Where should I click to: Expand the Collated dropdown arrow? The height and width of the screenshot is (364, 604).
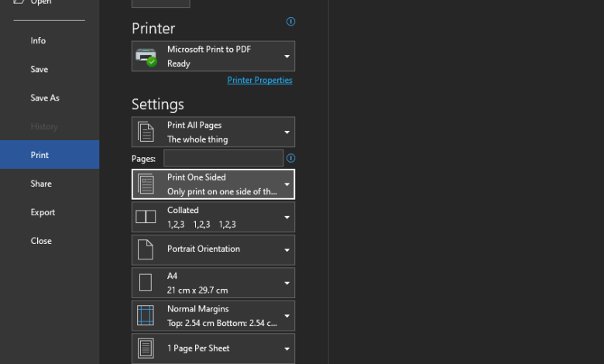point(287,217)
